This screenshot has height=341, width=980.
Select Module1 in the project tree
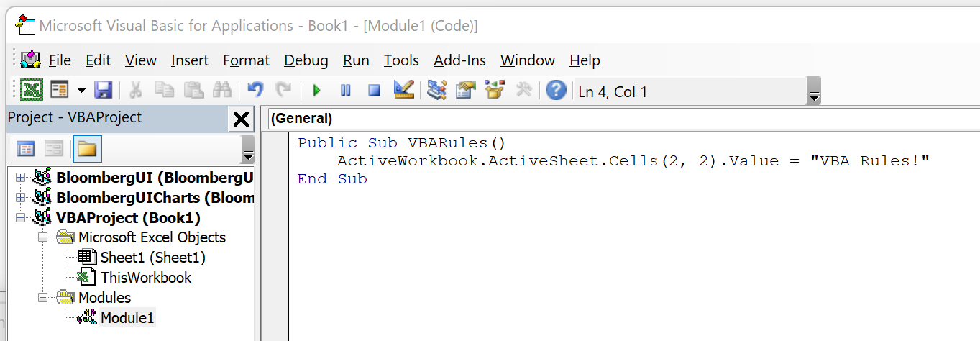coord(127,317)
